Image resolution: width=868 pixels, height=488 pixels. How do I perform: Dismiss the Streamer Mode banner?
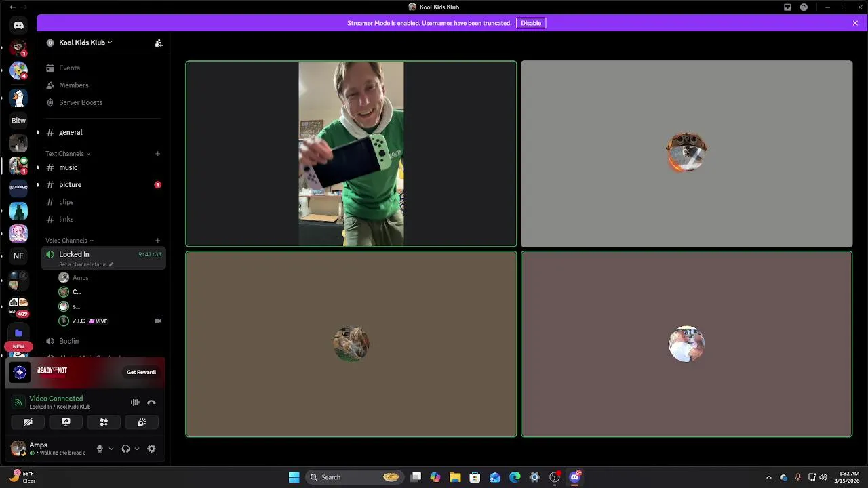tap(856, 23)
